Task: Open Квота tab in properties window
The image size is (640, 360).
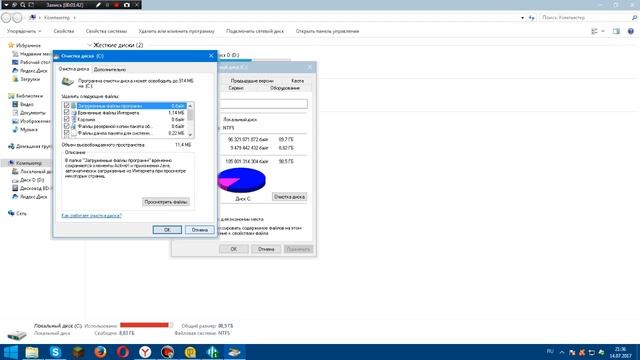Action: tap(298, 81)
